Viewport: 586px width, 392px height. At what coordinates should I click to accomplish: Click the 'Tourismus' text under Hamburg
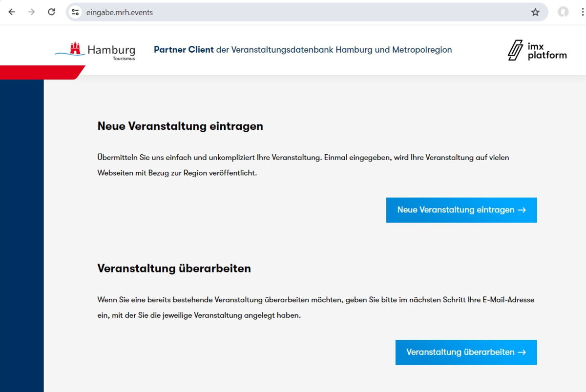[x=124, y=59]
